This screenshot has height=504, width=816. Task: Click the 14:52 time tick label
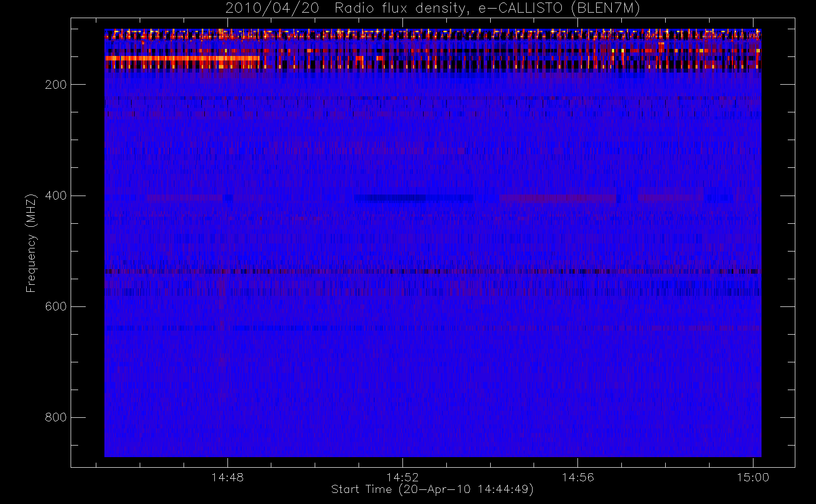point(402,477)
